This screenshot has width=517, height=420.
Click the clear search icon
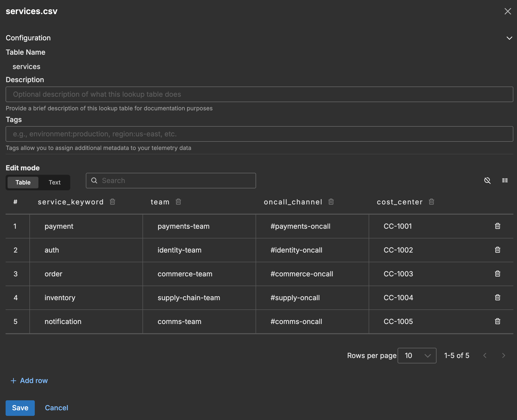coord(487,181)
